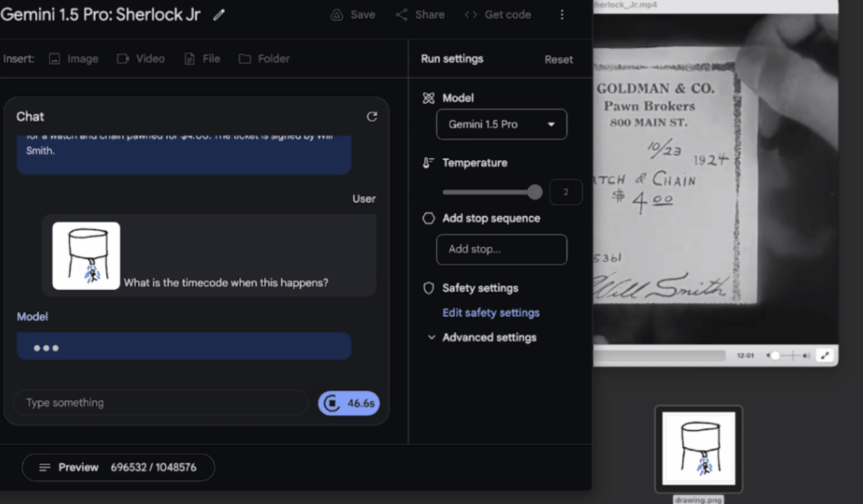This screenshot has height=504, width=863.
Task: Click the Share button
Action: click(x=420, y=15)
